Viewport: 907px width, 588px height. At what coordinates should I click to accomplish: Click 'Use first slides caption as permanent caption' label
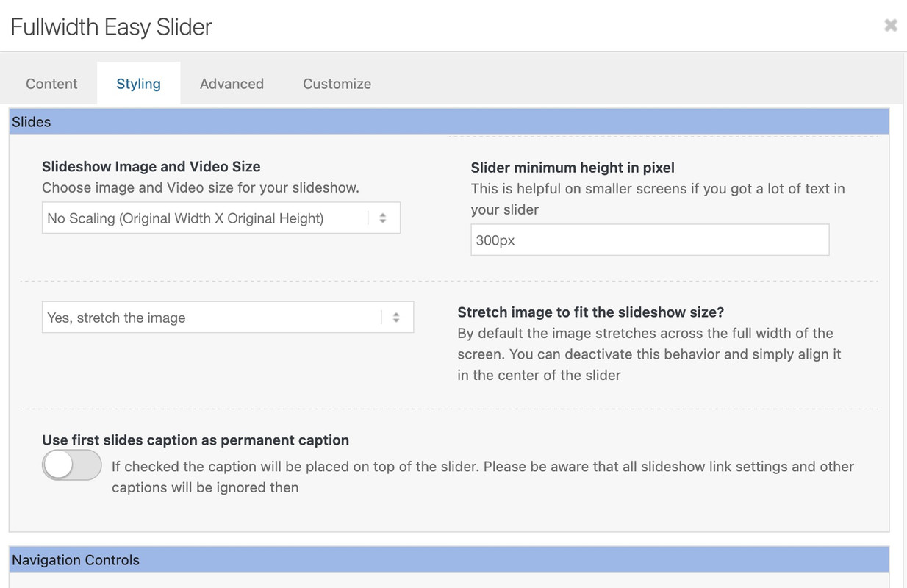[x=196, y=440]
